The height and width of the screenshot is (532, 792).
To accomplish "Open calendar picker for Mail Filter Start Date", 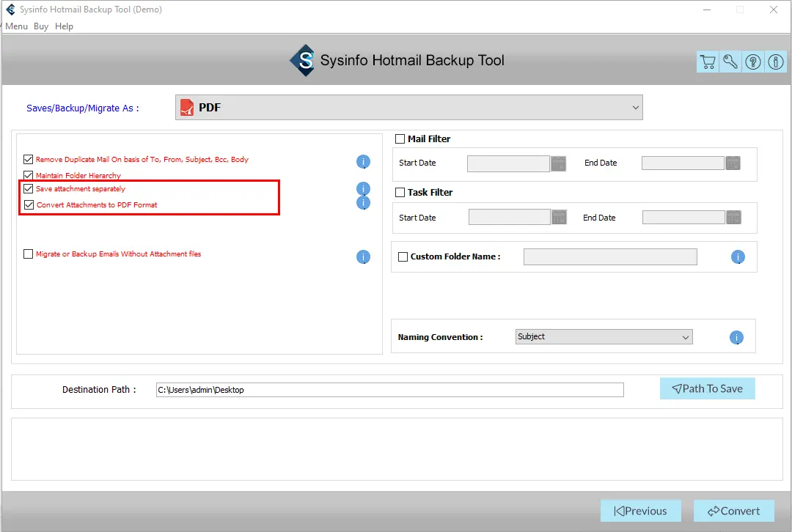I will pyautogui.click(x=559, y=163).
